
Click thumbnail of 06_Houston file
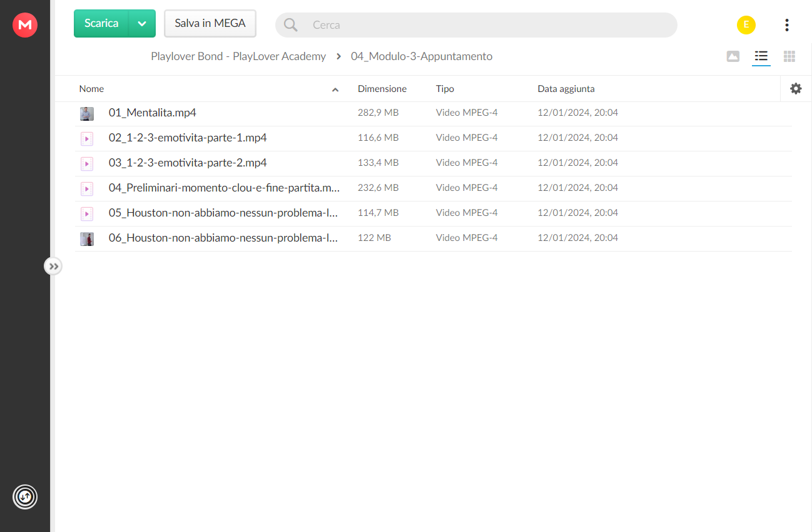(x=87, y=238)
